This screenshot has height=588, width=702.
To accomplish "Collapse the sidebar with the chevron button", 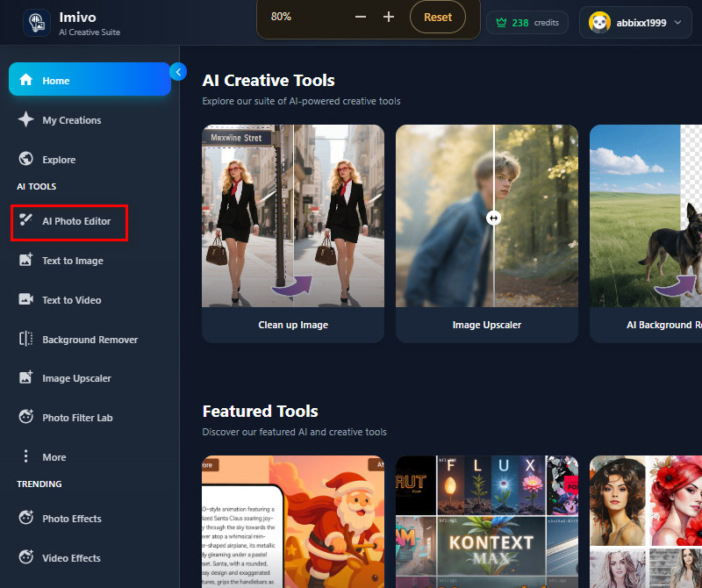I will pyautogui.click(x=178, y=72).
